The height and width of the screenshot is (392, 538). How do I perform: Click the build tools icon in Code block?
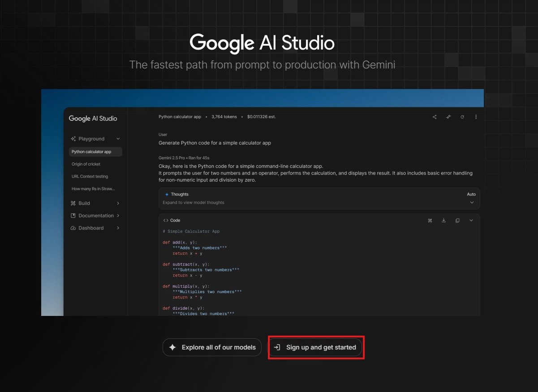pyautogui.click(x=430, y=220)
